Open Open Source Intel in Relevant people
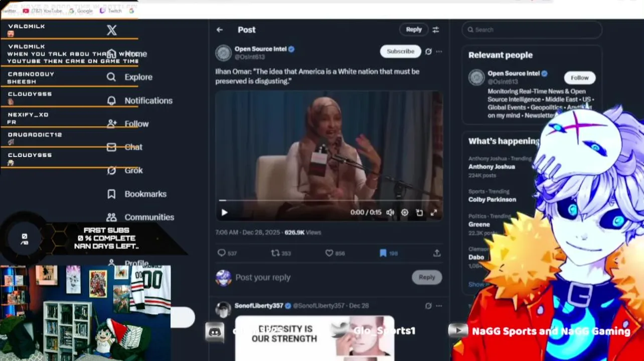 click(514, 73)
